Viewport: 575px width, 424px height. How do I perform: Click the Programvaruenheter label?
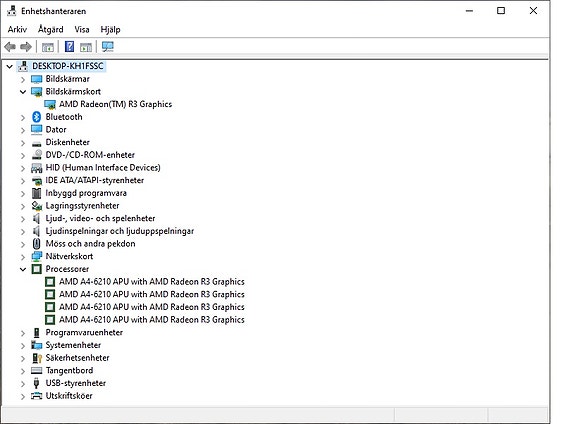point(84,333)
